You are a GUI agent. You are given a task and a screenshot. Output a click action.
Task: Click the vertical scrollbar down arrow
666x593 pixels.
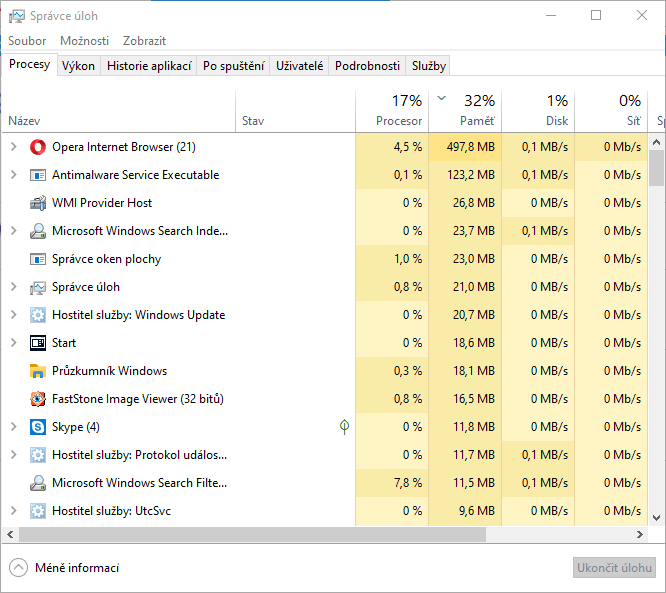pyautogui.click(x=657, y=518)
